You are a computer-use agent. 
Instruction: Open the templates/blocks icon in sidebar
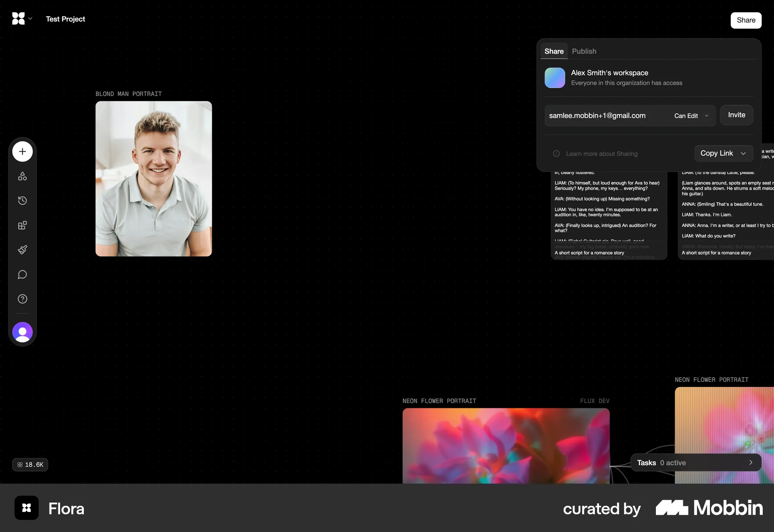point(22,225)
